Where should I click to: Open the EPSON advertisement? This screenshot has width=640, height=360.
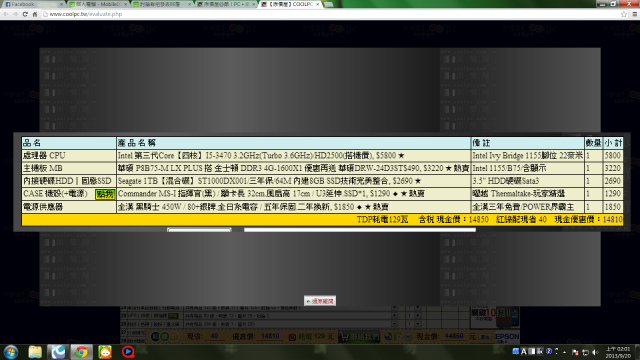coord(507,337)
